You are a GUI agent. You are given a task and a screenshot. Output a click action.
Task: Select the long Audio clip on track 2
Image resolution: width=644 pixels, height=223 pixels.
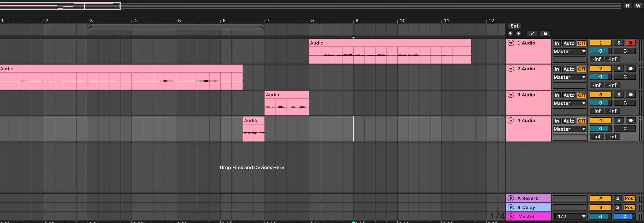click(x=121, y=77)
